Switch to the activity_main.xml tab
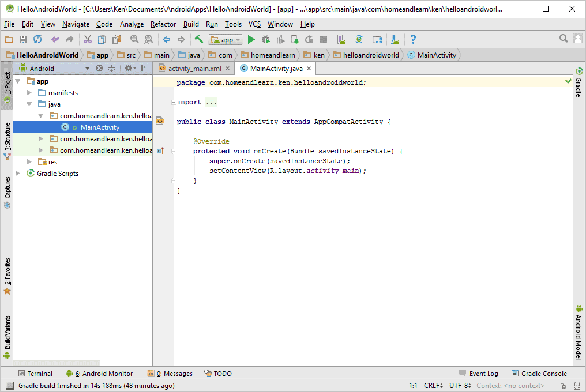The height and width of the screenshot is (392, 586). point(194,69)
